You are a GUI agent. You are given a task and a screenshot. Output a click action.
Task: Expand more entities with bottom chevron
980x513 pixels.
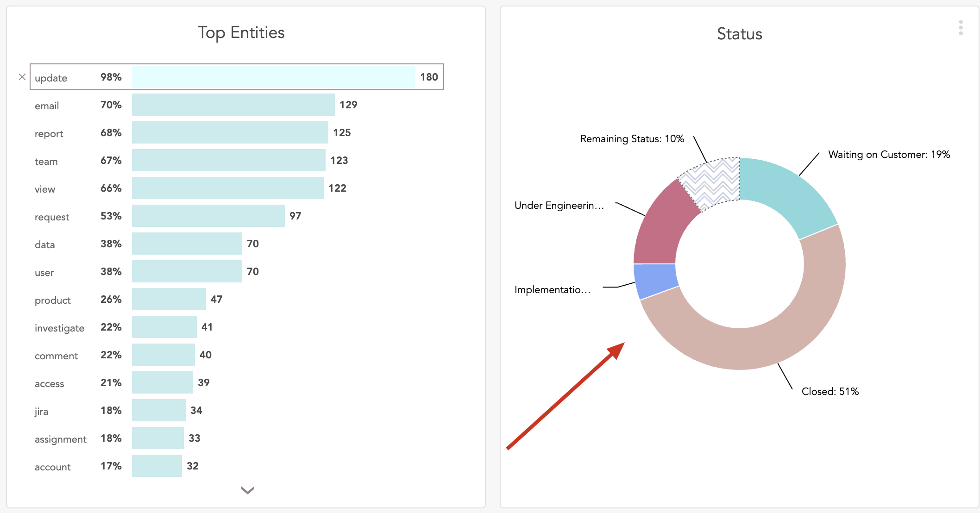247,490
